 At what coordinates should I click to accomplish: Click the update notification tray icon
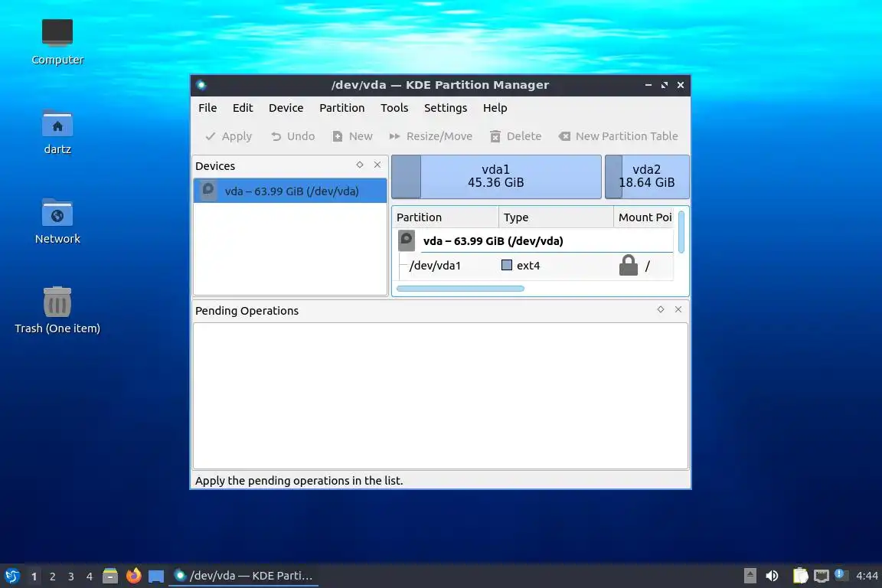pos(841,574)
